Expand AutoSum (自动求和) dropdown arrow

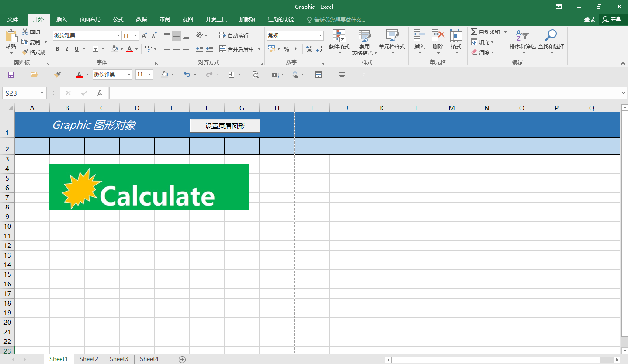click(x=505, y=32)
